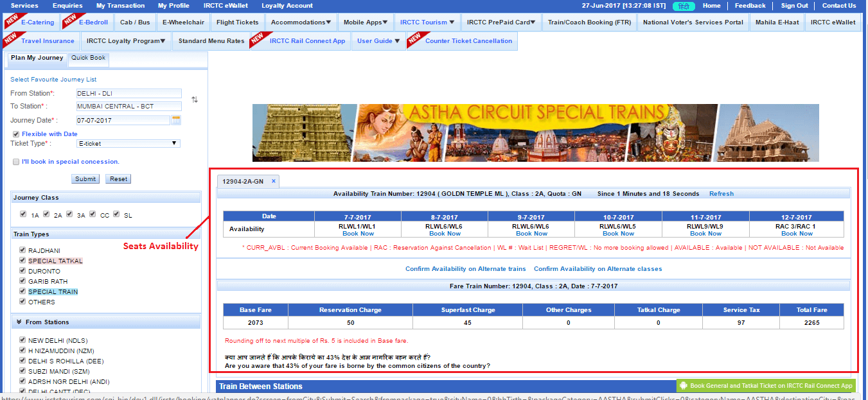Uncheck the GARIB RATH train type

(x=23, y=281)
